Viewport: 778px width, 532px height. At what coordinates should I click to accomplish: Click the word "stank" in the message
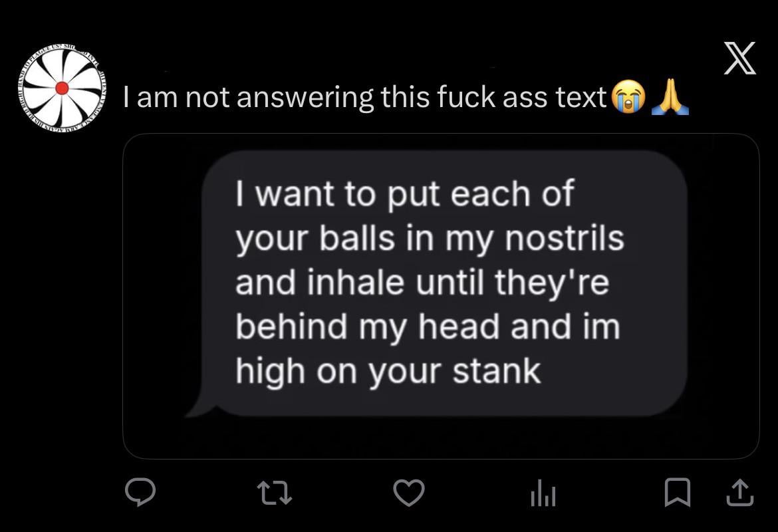tap(496, 370)
